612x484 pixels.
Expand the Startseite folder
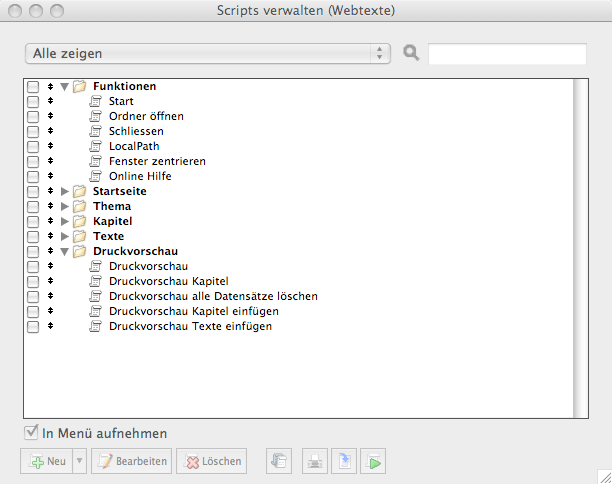click(65, 191)
